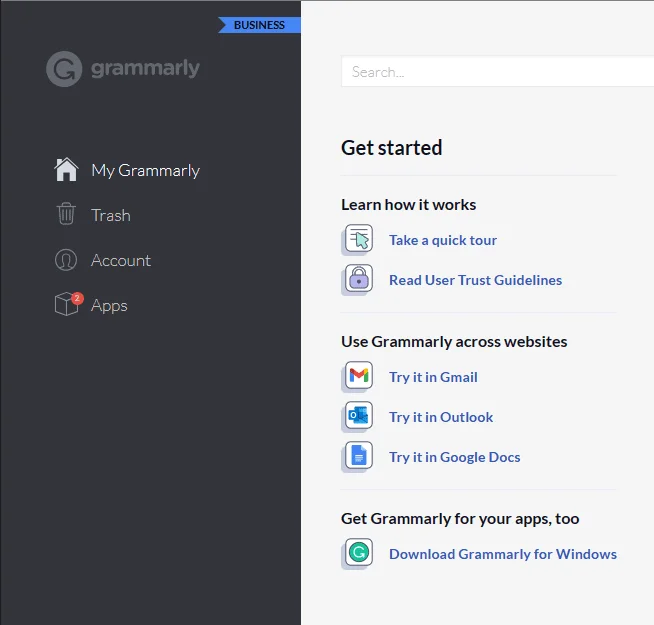Click the BUSINESS ribbon badge
This screenshot has height=625, width=654.
[259, 25]
